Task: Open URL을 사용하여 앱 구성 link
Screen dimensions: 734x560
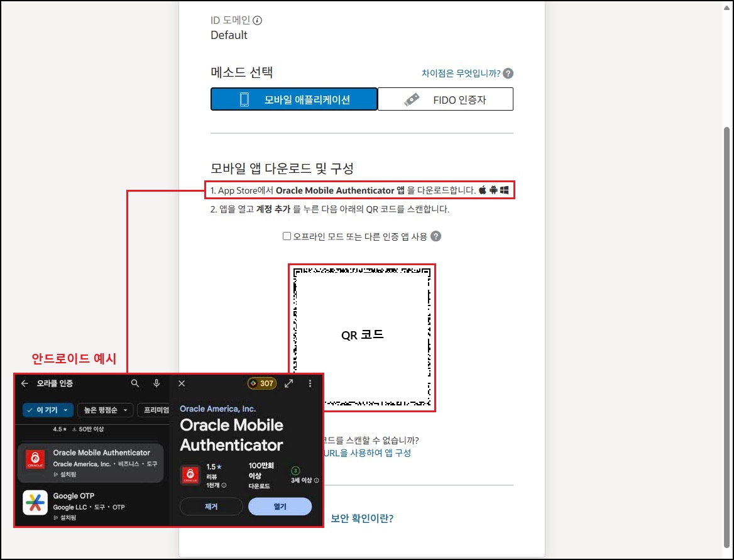Action: (x=367, y=453)
